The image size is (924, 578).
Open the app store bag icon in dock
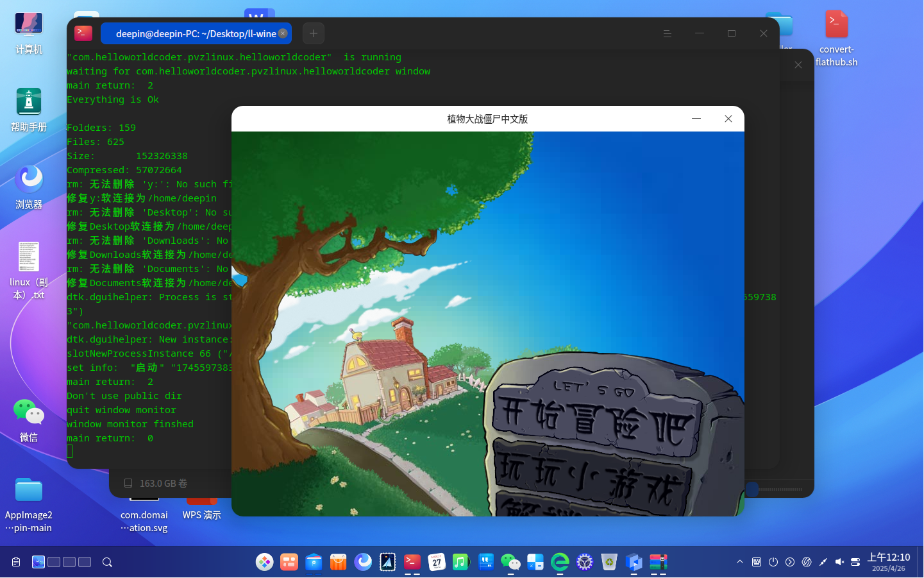pos(338,562)
